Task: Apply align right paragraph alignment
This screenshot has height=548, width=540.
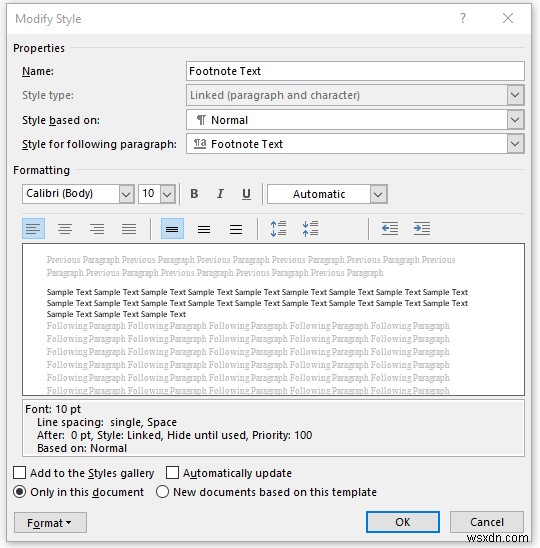Action: point(97,229)
